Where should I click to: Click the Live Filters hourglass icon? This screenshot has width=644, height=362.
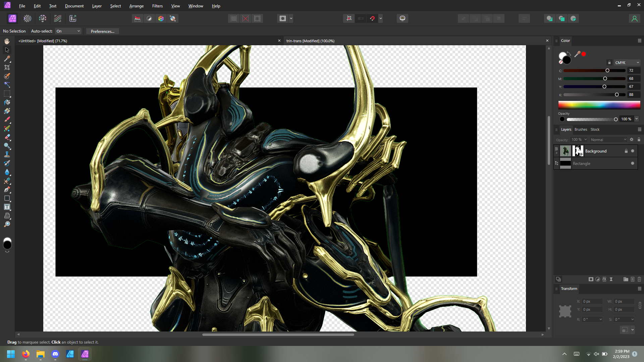click(611, 279)
